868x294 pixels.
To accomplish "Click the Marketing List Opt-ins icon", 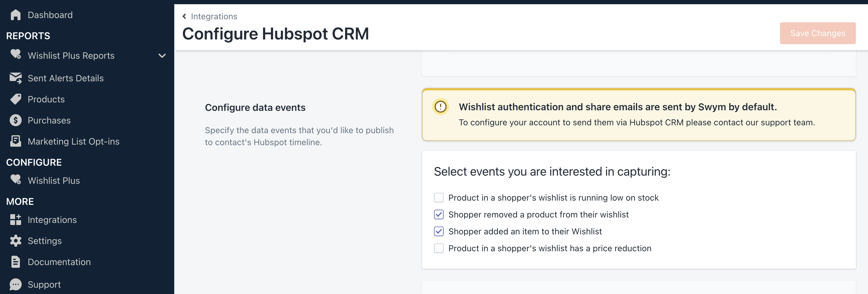I will (x=15, y=141).
